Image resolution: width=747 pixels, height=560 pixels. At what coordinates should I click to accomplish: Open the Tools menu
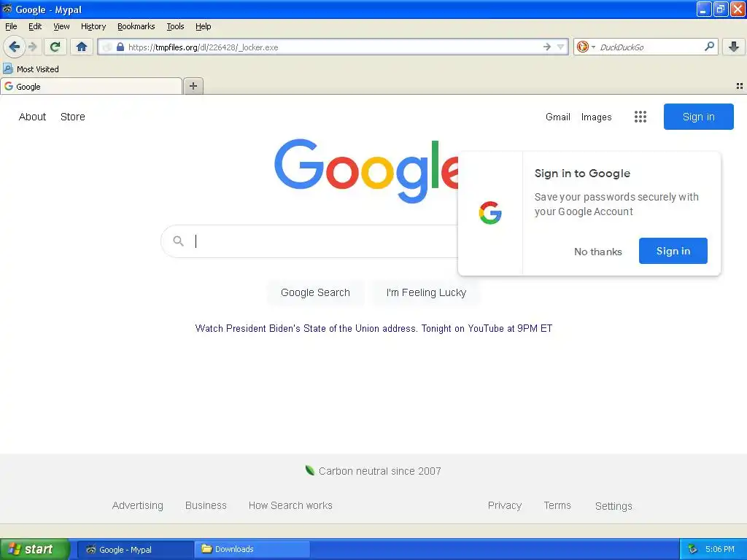[175, 26]
